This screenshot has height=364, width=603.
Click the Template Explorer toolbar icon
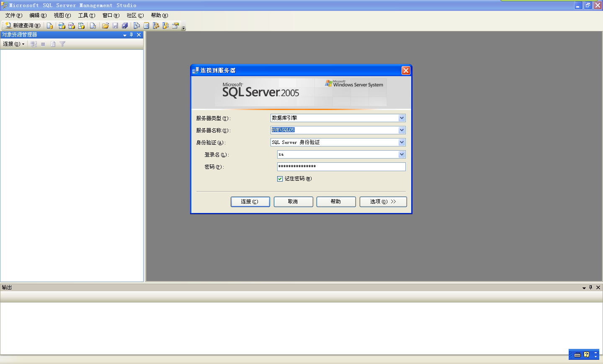(165, 26)
